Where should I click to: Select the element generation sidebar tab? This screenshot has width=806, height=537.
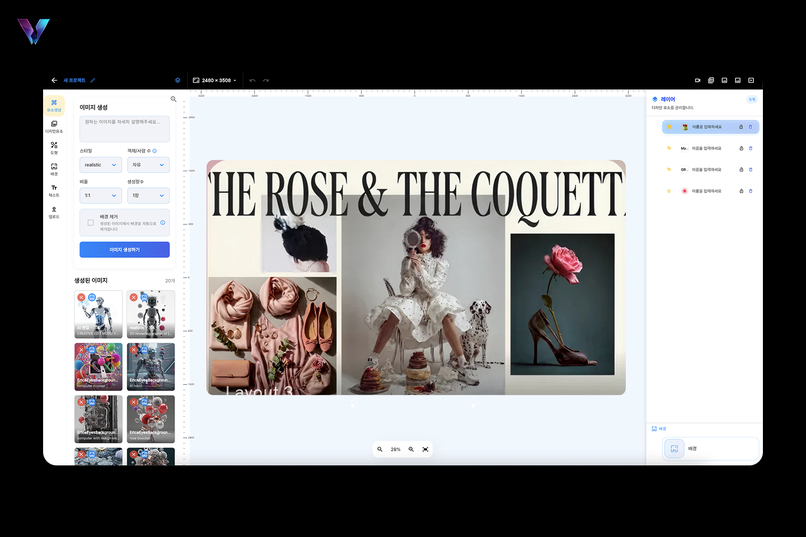point(54,105)
